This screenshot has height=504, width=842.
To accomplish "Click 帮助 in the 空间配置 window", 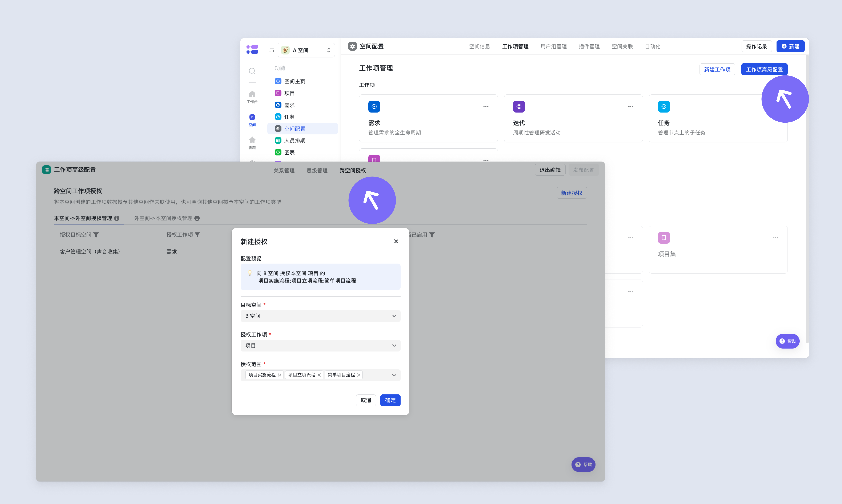I will (x=787, y=341).
